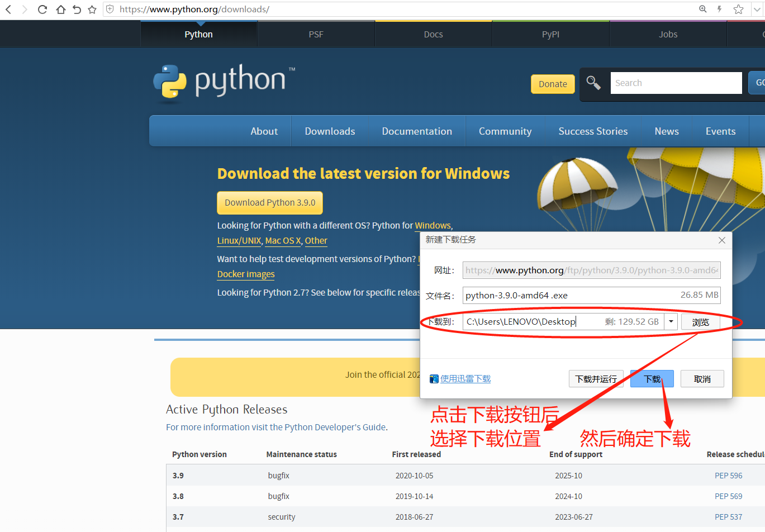The image size is (765, 532).
Task: Reload the page with refresh icon
Action: coord(42,9)
